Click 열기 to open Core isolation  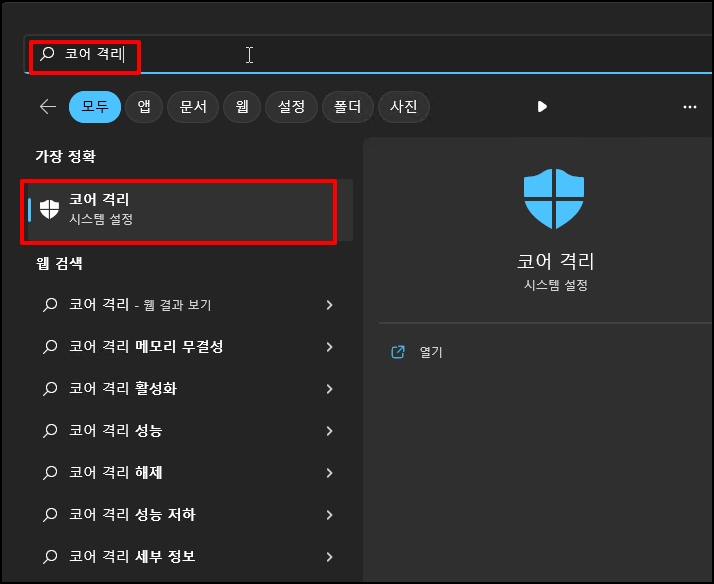pos(431,352)
